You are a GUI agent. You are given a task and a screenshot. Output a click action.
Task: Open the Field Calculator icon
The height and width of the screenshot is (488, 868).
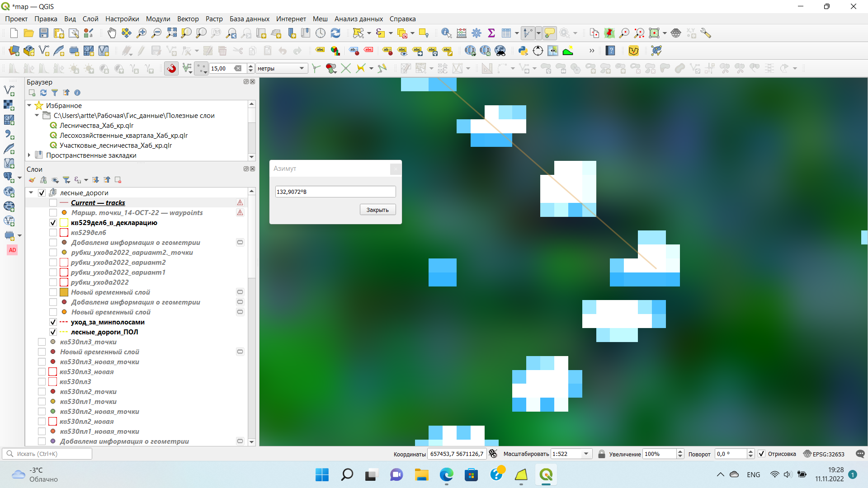tap(462, 33)
